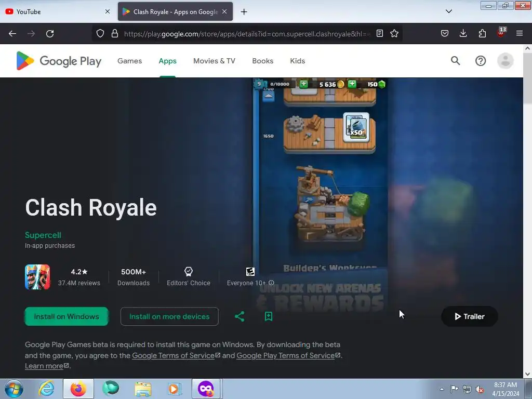Close the Clash Royale tab
This screenshot has width=532, height=399.
224,11
